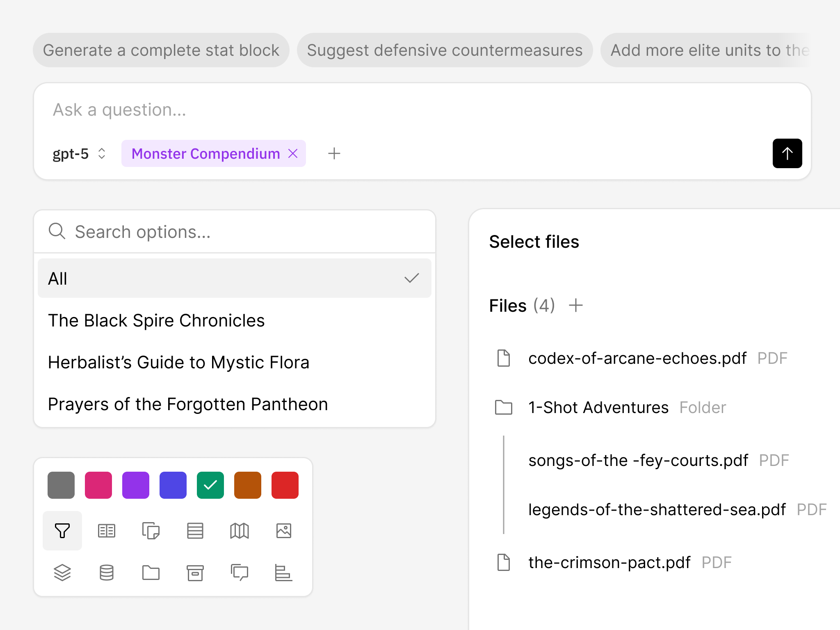Image resolution: width=840 pixels, height=630 pixels.
Task: Choose The Black Spire Chronicles option
Action: 156,321
